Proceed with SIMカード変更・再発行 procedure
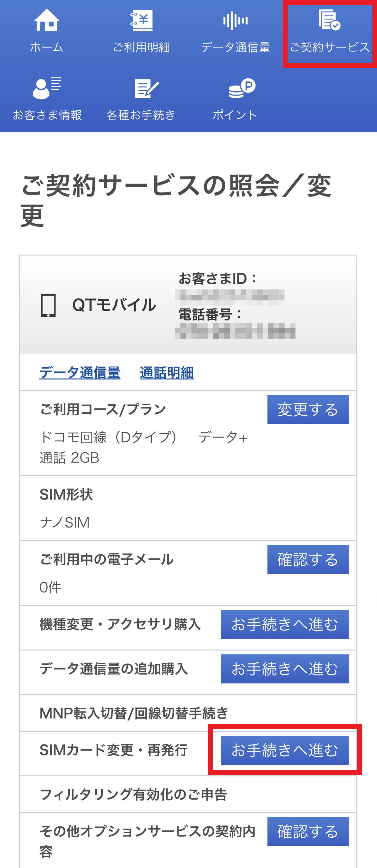The height and width of the screenshot is (868, 377). pyautogui.click(x=285, y=750)
